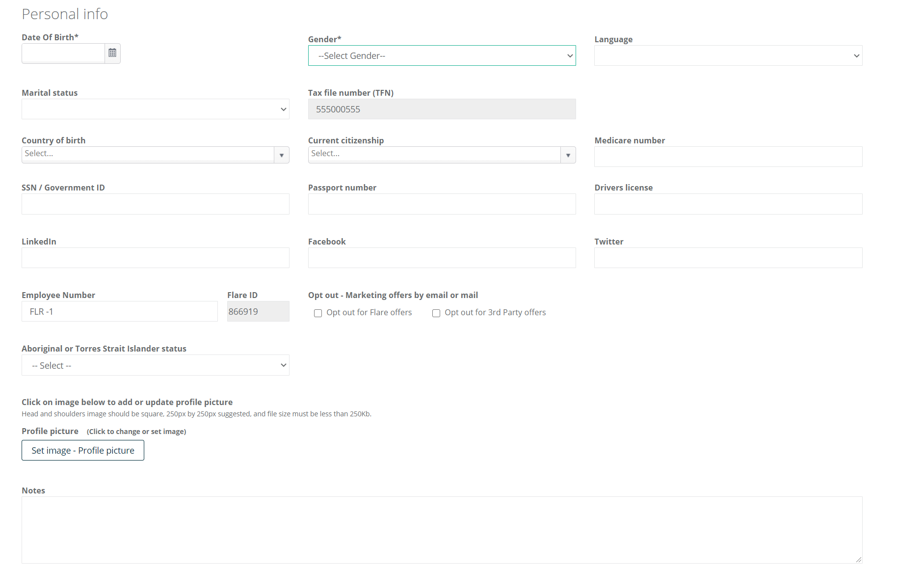Click the Current citizenship Select box
The height and width of the screenshot is (571, 924).
click(434, 155)
